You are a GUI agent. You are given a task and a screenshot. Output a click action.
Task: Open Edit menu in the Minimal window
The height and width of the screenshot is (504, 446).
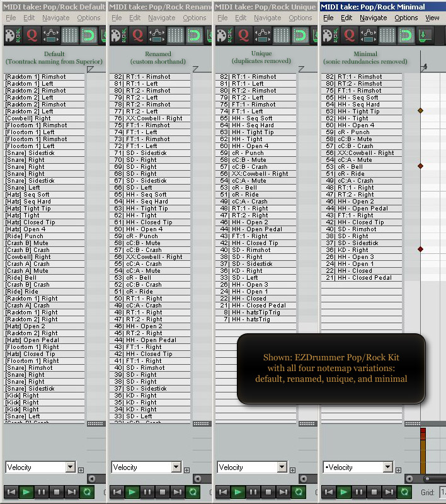[x=346, y=18]
